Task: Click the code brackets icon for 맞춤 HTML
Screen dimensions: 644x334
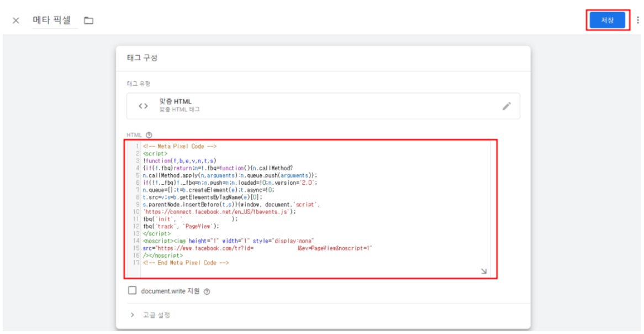Action: [x=143, y=106]
